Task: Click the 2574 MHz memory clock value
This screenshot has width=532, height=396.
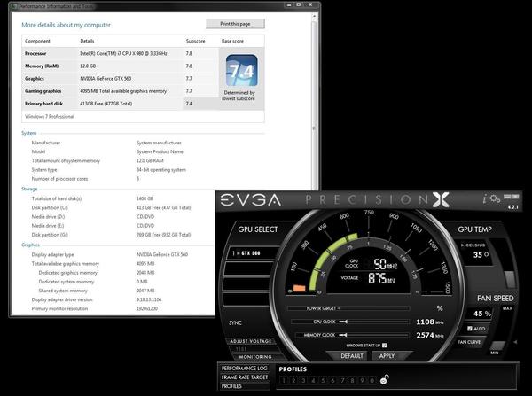Action: (429, 335)
